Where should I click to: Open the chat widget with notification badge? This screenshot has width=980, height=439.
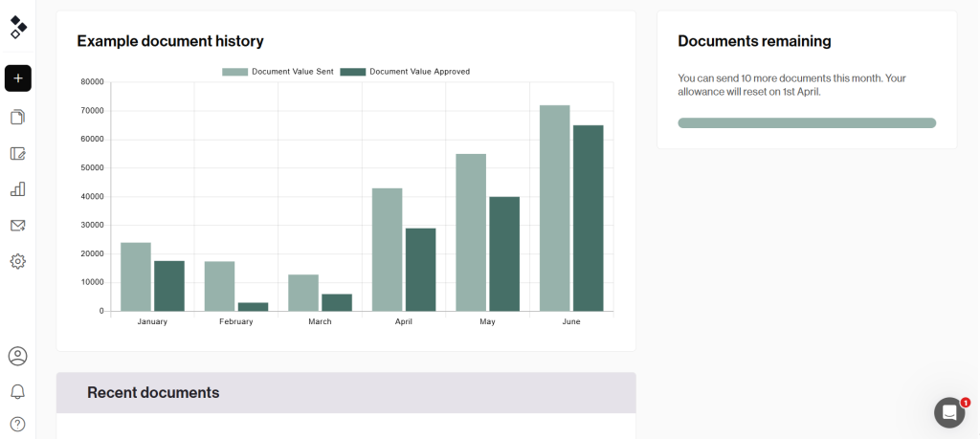coord(948,412)
